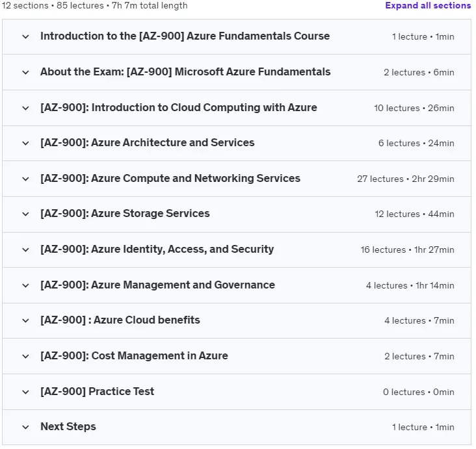
Task: Click Azure Identity, Access, and Security title
Action: pos(157,250)
